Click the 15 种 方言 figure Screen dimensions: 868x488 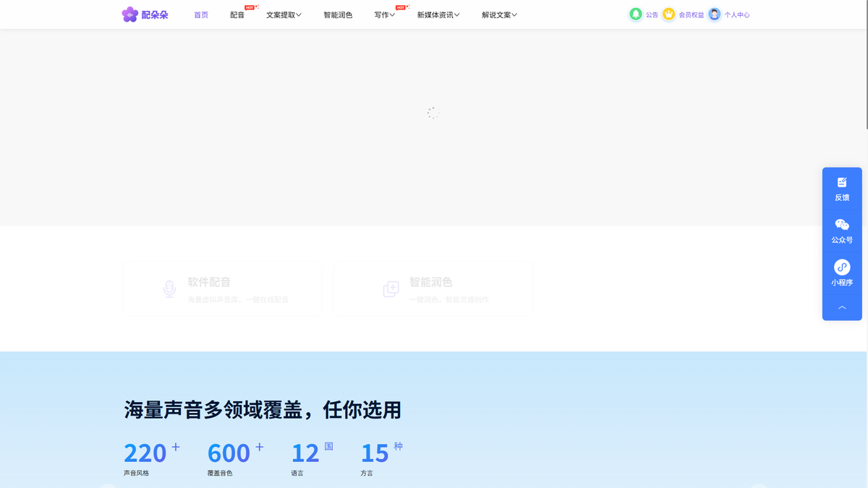click(x=382, y=458)
